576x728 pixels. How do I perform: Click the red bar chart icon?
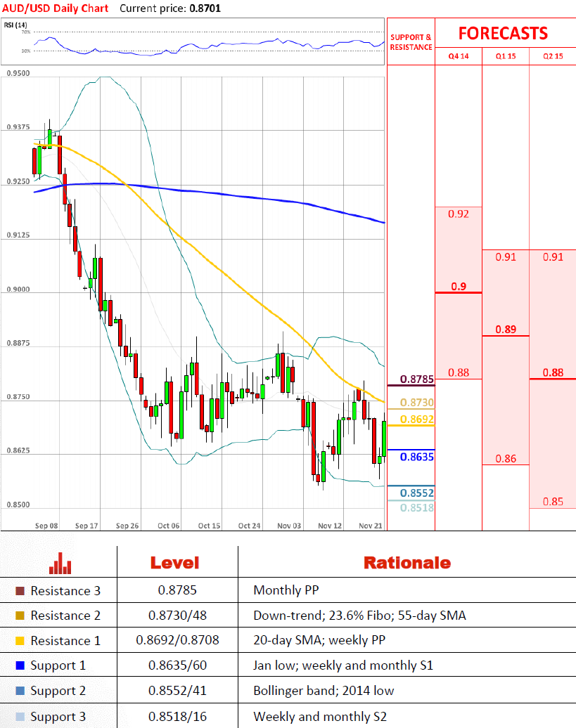click(x=60, y=563)
